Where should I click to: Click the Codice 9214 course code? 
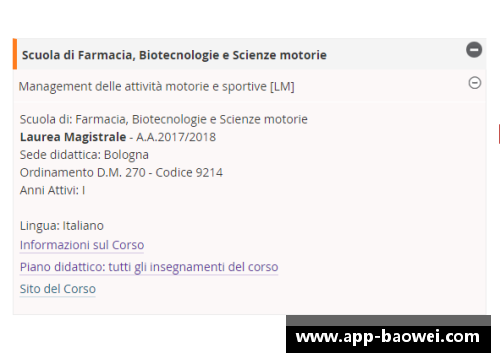click(x=189, y=172)
